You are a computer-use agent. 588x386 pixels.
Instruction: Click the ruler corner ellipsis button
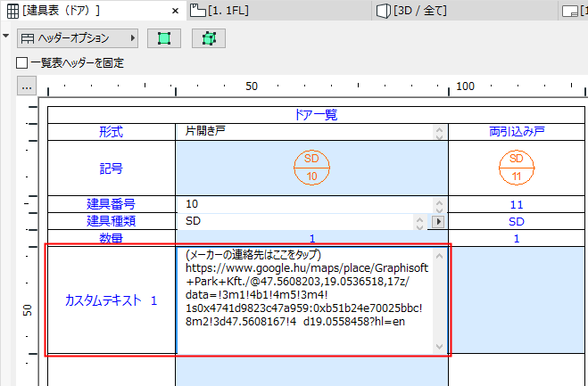[26, 86]
